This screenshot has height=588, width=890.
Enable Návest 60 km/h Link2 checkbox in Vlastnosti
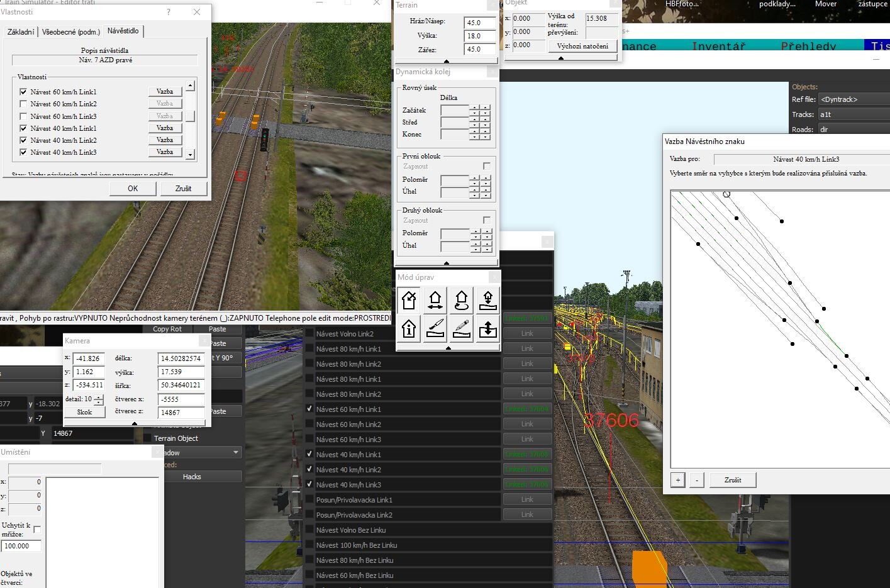click(x=24, y=104)
